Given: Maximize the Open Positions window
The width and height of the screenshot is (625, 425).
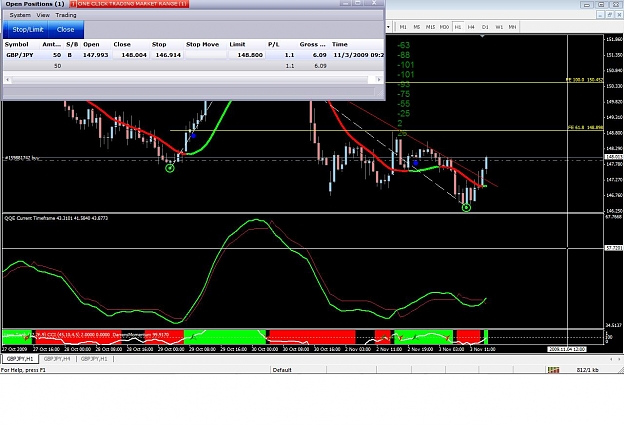Looking at the screenshot, I should point(358,3).
